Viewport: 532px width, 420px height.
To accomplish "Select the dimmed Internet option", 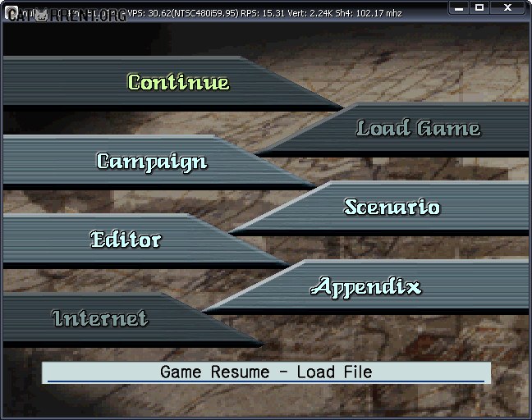I will click(100, 318).
